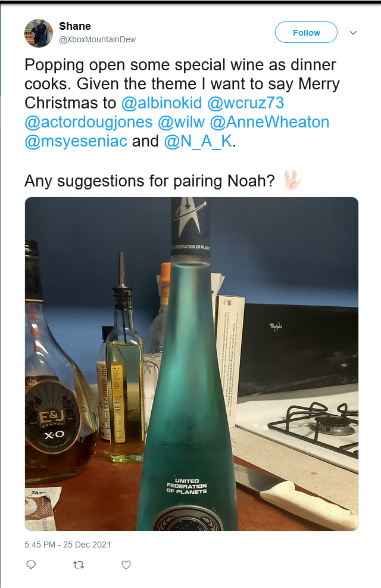Open the @msyeseniac mention
381x588 pixels.
[x=76, y=141]
